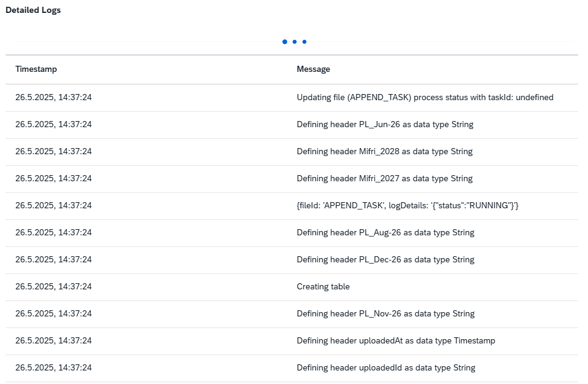
Task: Select the uploadedId String log message
Action: coord(385,368)
